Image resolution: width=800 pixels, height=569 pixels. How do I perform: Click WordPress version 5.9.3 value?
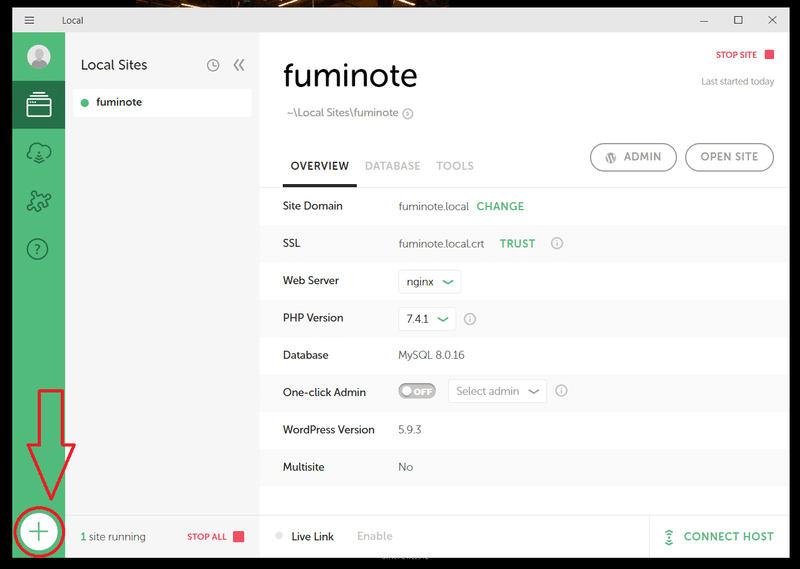click(x=410, y=429)
